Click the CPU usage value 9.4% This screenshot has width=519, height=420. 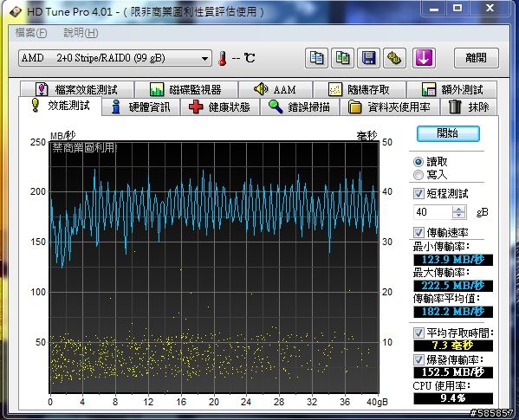(x=453, y=398)
